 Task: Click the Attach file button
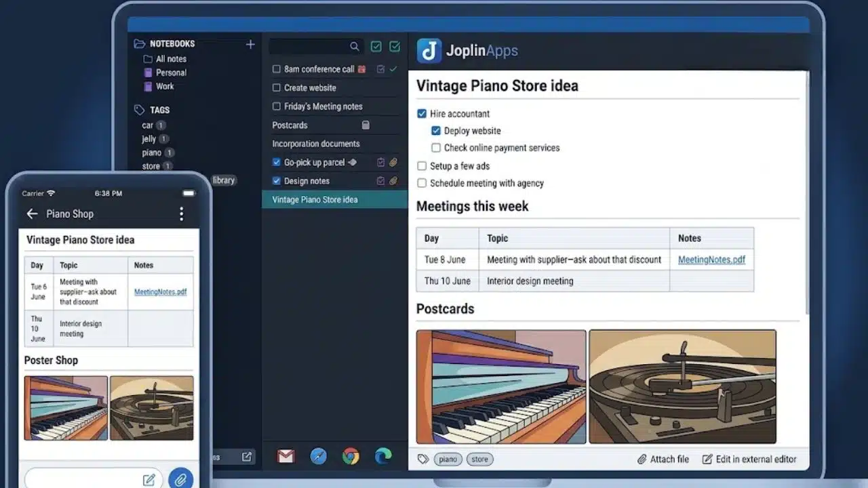tap(663, 460)
